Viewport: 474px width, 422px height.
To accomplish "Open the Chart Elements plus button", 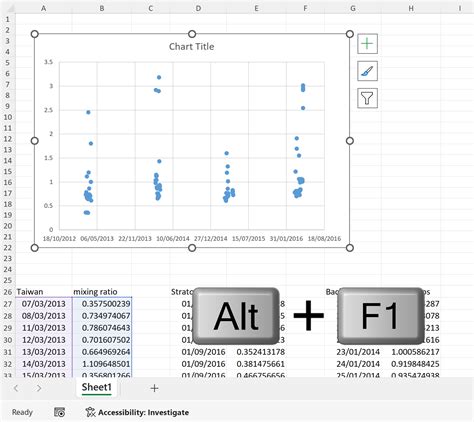I will [367, 44].
